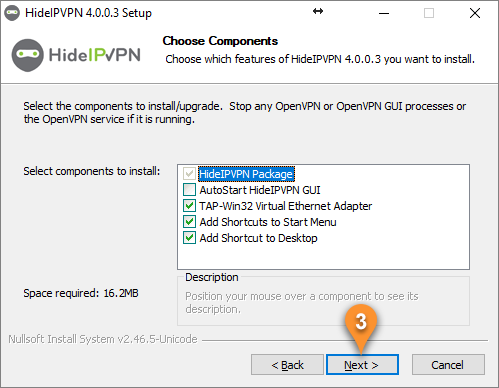Return to previous page with Back
This screenshot has width=499, height=388.
[x=287, y=365]
